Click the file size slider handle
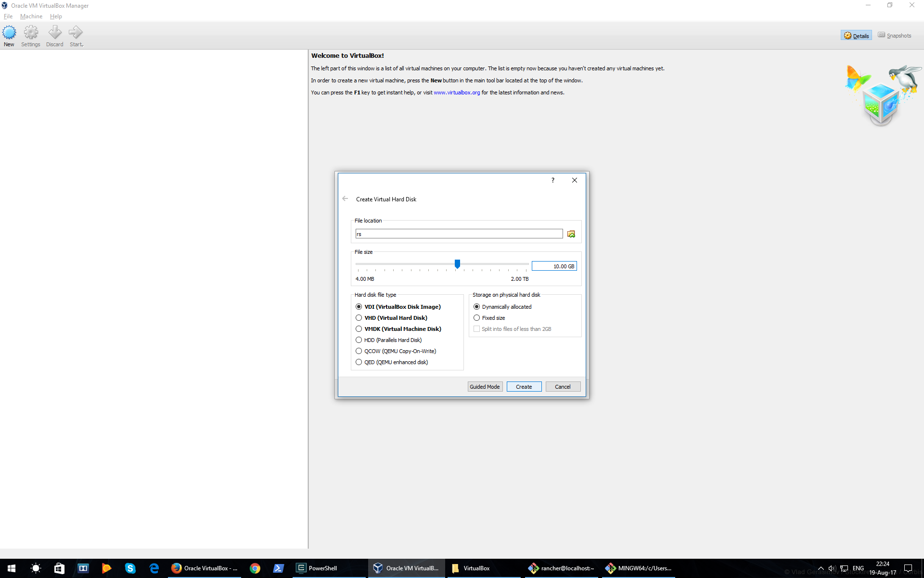 457,264
